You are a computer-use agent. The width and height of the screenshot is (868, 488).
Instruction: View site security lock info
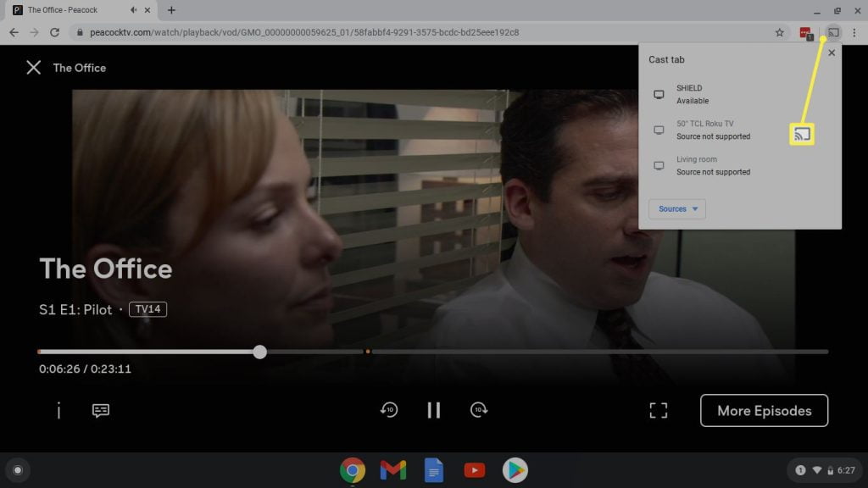tap(80, 33)
